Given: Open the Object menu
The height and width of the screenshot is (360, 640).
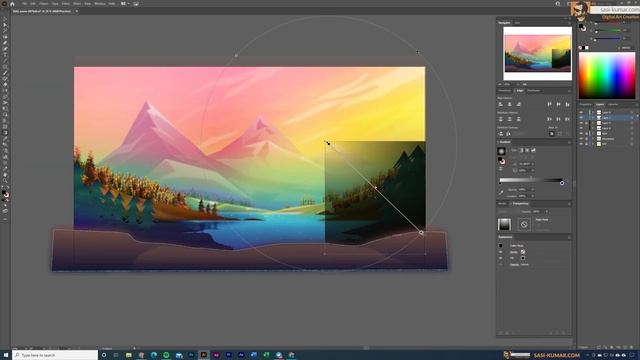Looking at the screenshot, I should (x=43, y=4).
